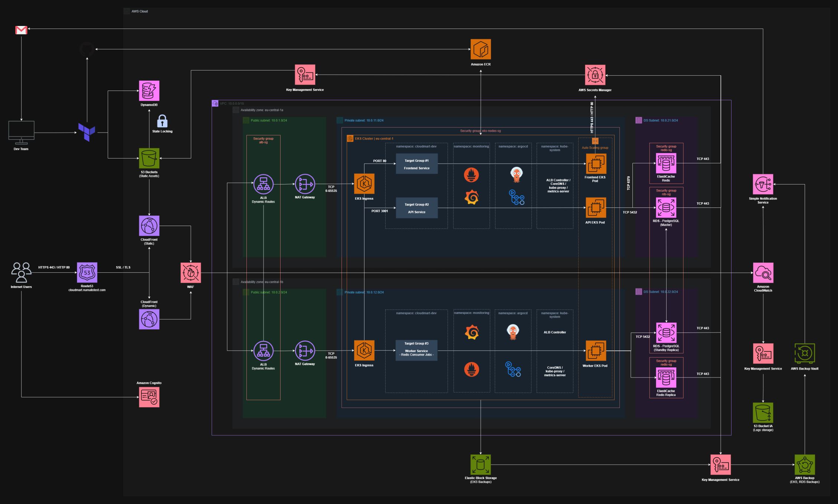838x504 pixels.
Task: Click the AWS Secrets Manager icon
Action: click(x=595, y=75)
